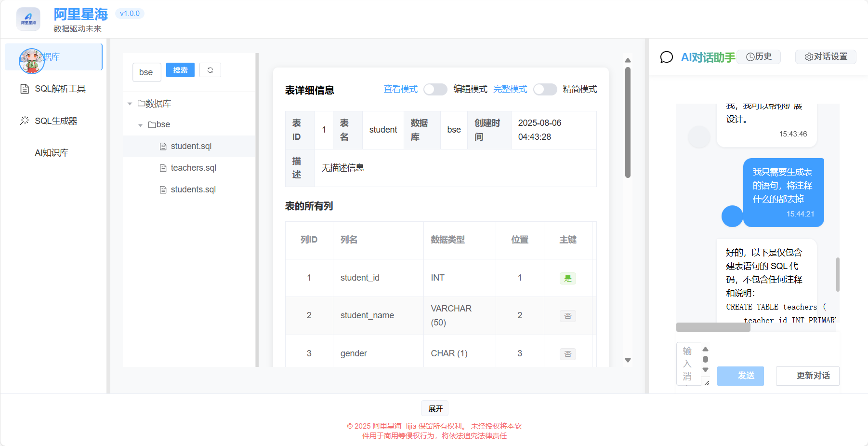Click the textarea scroll down arrow
Viewport: 868px width, 446px height.
pyautogui.click(x=705, y=370)
